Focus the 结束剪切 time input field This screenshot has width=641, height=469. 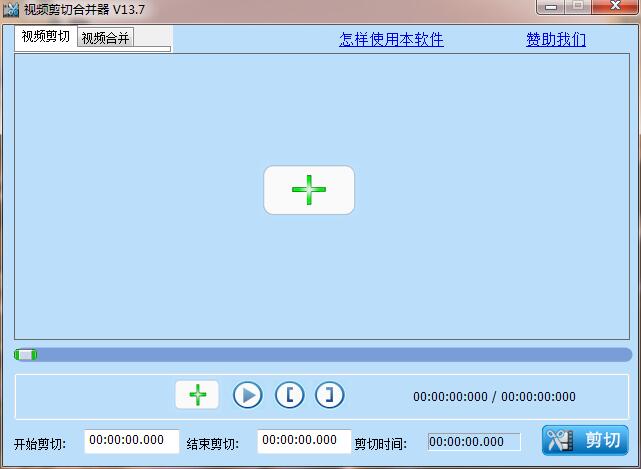click(x=304, y=441)
